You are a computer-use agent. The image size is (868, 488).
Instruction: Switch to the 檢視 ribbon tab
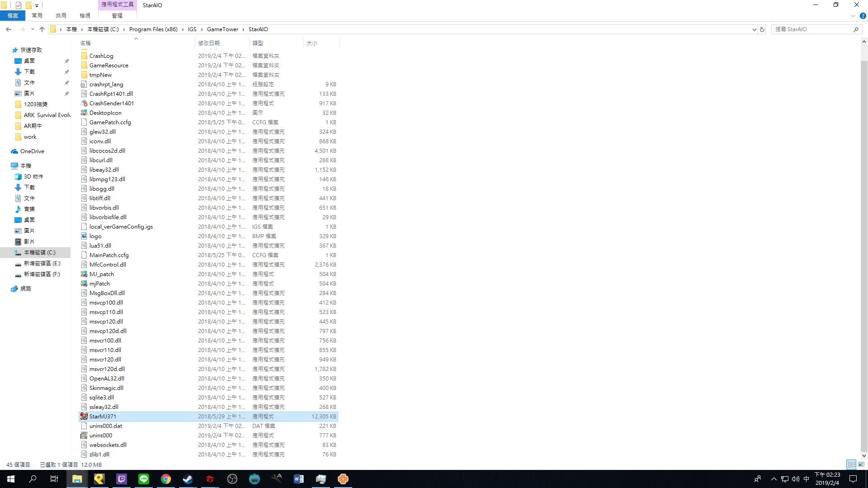pos(85,16)
